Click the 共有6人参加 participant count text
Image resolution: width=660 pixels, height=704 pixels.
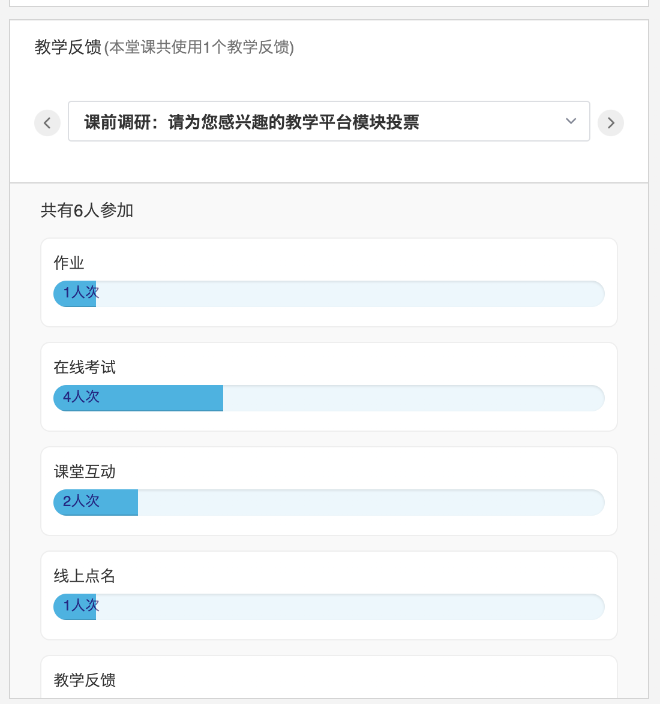click(x=87, y=211)
